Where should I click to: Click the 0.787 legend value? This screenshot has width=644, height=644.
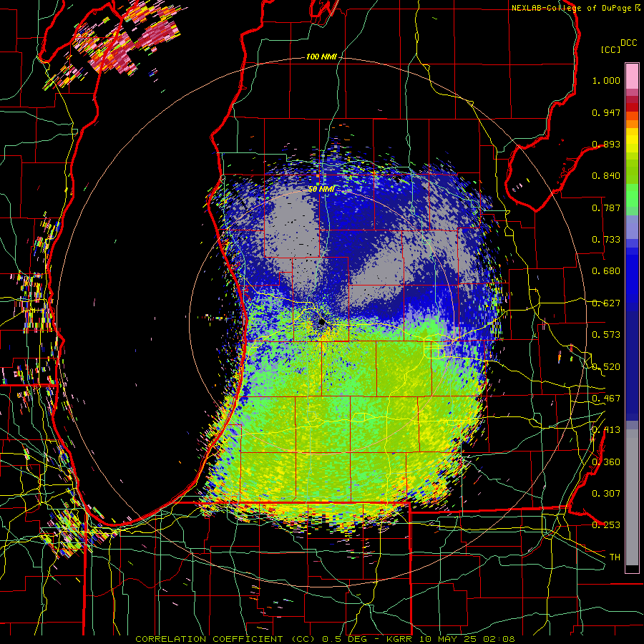[x=606, y=208]
